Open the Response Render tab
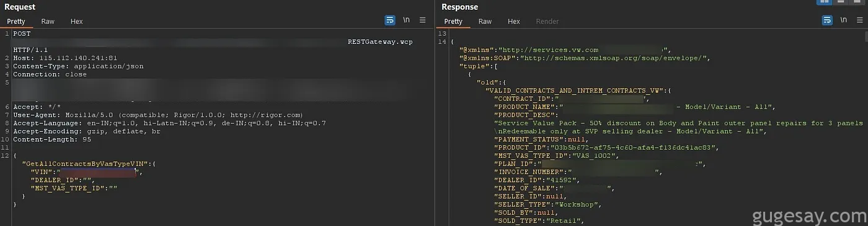This screenshot has height=226, width=868. [x=547, y=21]
